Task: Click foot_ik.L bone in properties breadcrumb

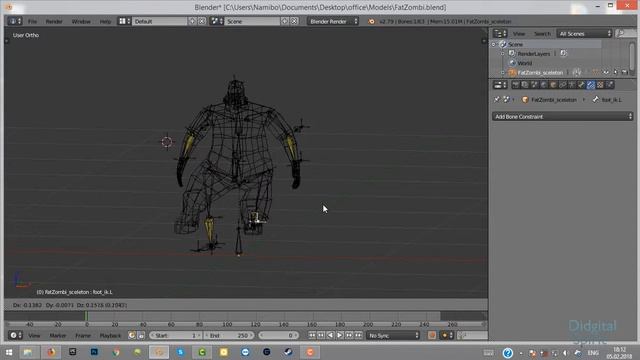Action: [x=611, y=100]
